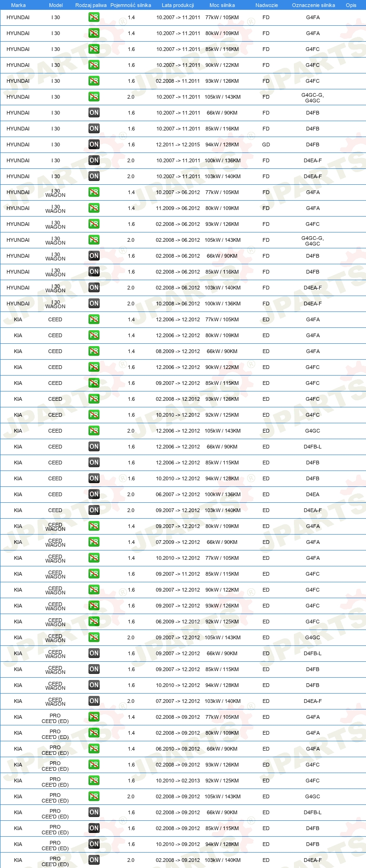Click 'G4GC-G, G4GC' engine code in I 30 WAGON row
The image size is (366, 868).
313,241
